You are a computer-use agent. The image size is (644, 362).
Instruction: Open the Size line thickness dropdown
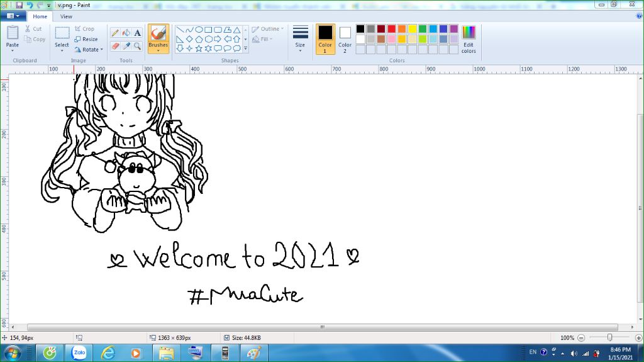[300, 39]
